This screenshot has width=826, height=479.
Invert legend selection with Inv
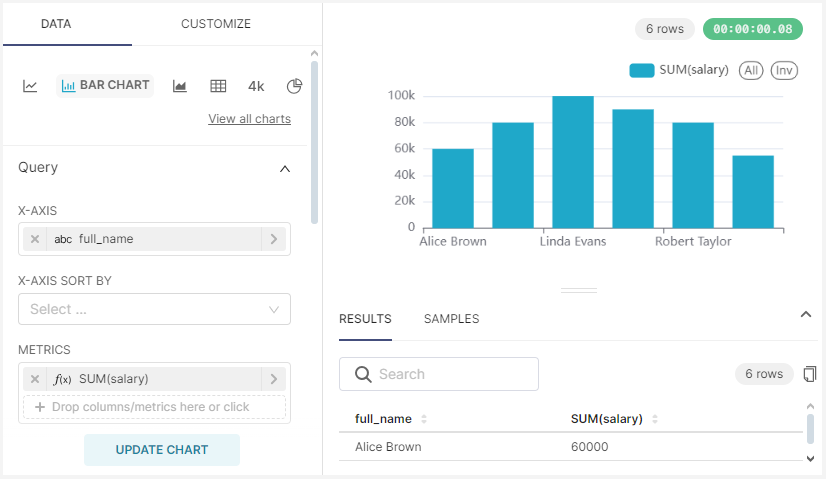pos(784,70)
